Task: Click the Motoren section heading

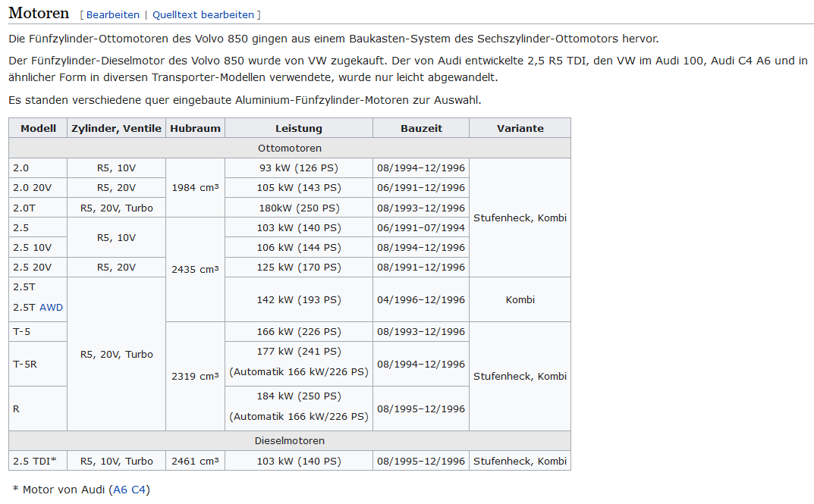Action: coord(39,14)
